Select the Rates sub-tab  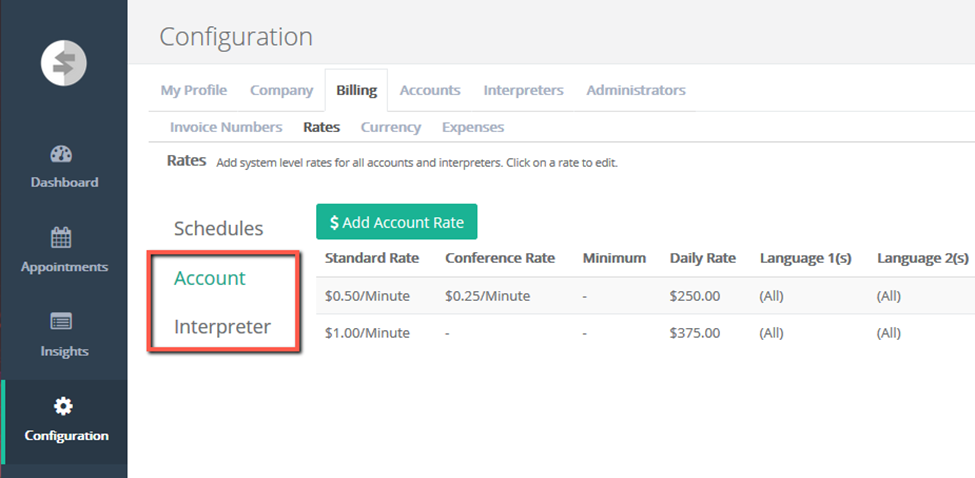[x=322, y=127]
